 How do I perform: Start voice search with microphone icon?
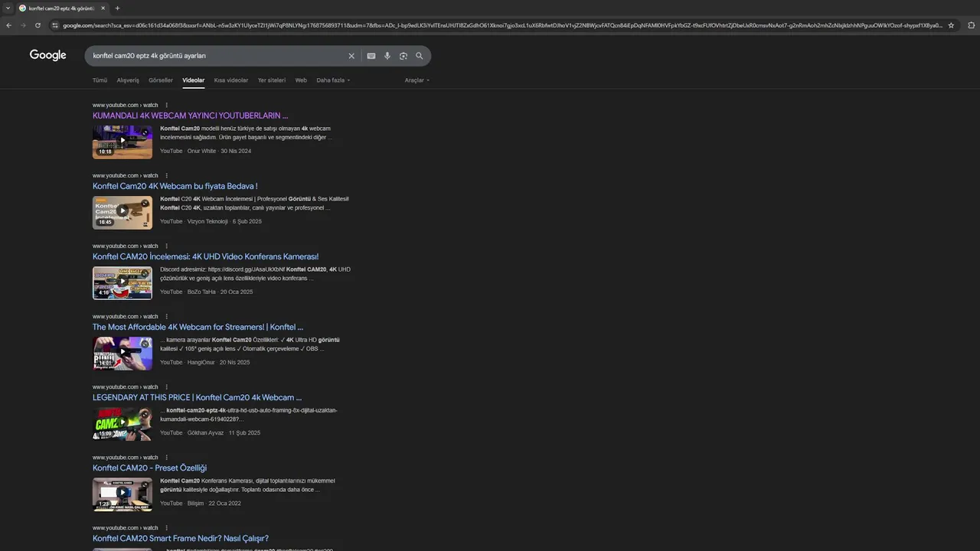click(x=387, y=56)
